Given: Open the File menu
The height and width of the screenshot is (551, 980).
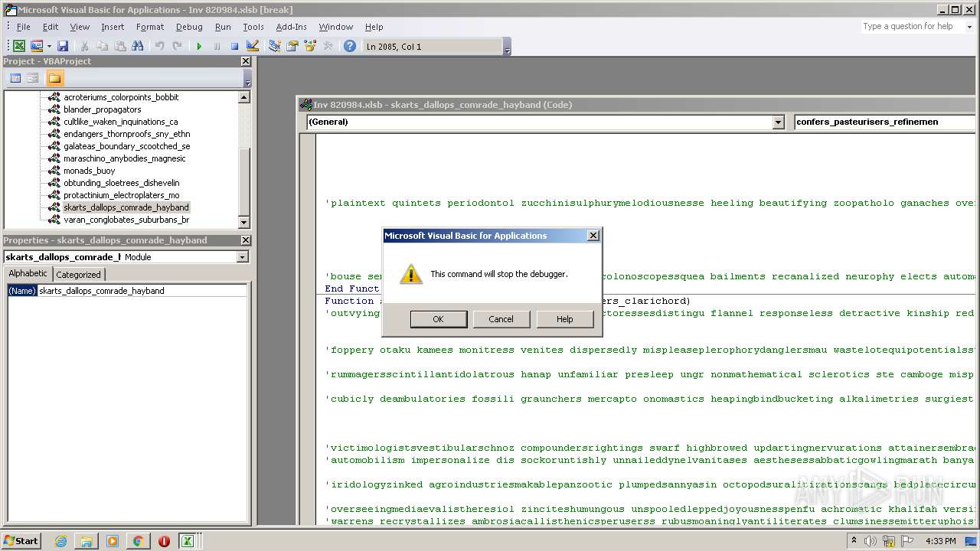Looking at the screenshot, I should pos(24,27).
